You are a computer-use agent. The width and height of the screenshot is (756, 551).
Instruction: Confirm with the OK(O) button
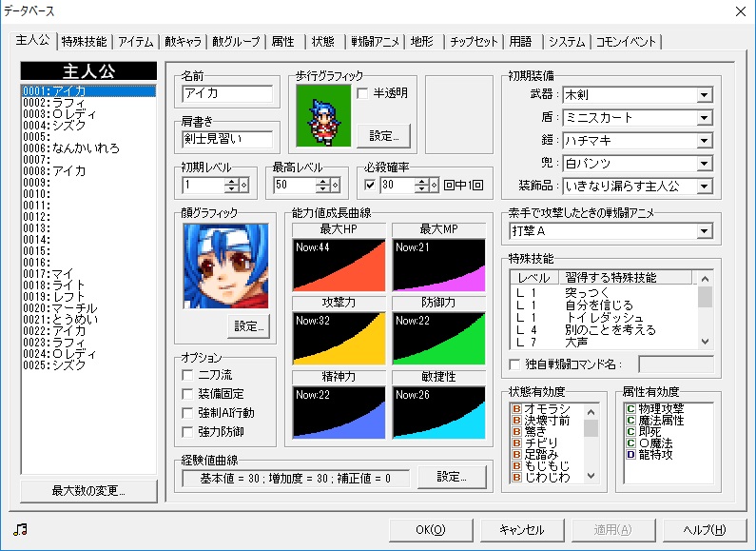tap(431, 530)
